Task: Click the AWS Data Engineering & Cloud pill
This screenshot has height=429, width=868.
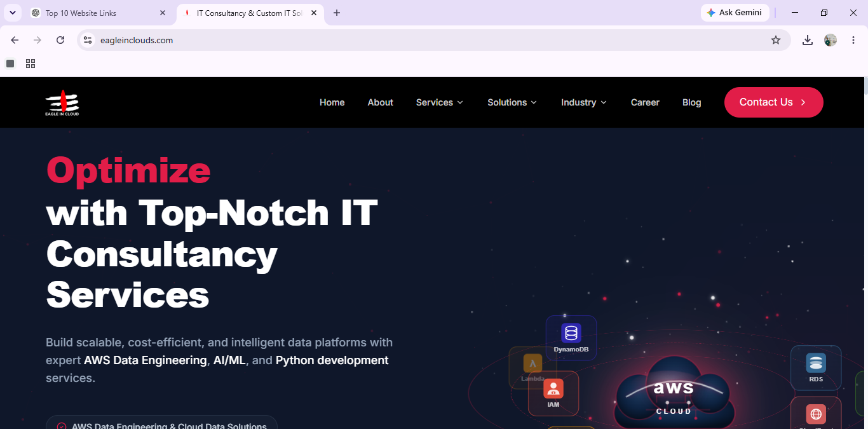Action: pyautogui.click(x=161, y=423)
